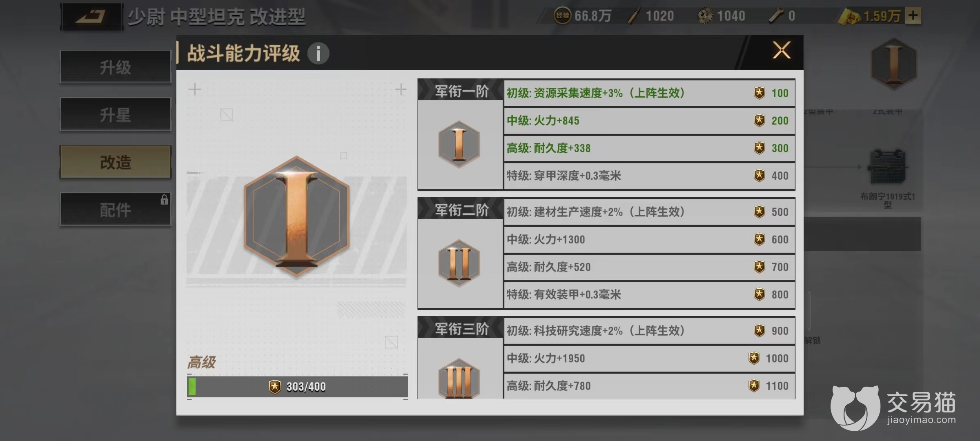Image resolution: width=980 pixels, height=441 pixels.
Task: Tap the gold plus icon to add currency
Action: [x=913, y=16]
